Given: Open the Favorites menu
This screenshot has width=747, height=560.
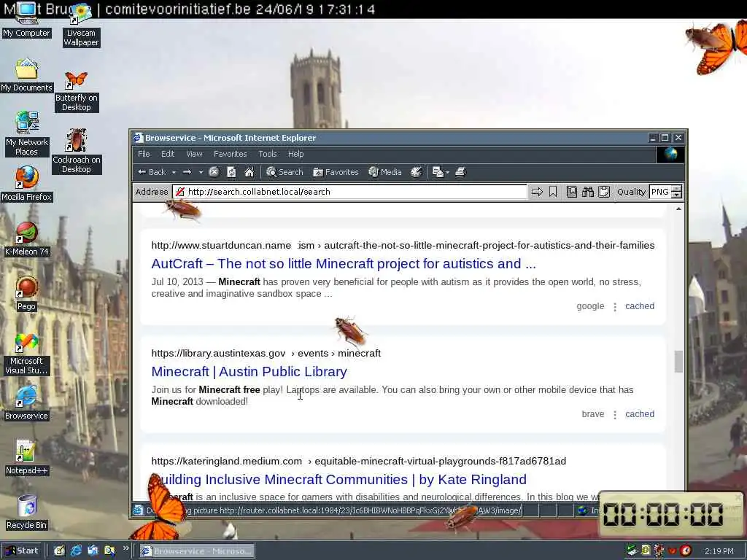Looking at the screenshot, I should tap(230, 154).
